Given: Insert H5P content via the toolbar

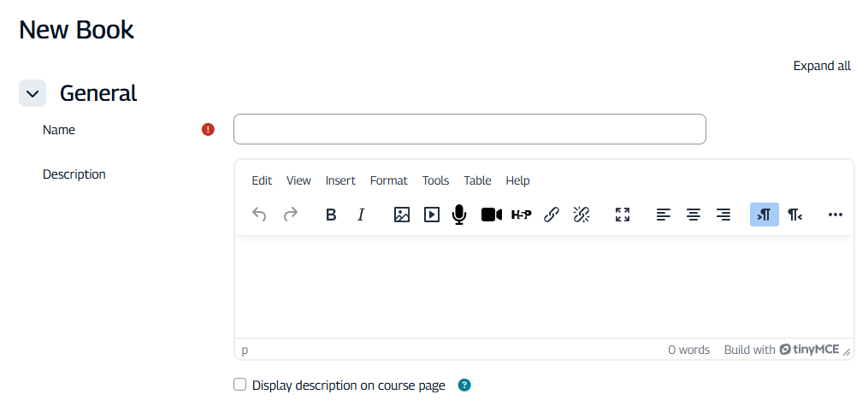Looking at the screenshot, I should 521,215.
